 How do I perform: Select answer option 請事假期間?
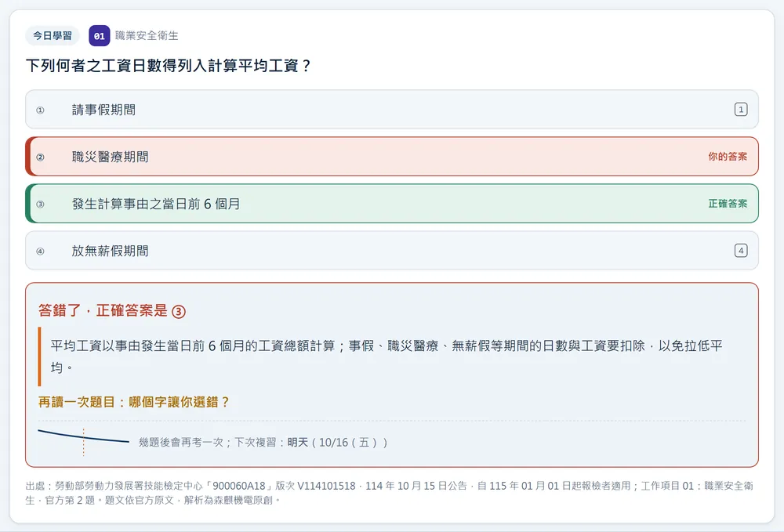point(392,110)
